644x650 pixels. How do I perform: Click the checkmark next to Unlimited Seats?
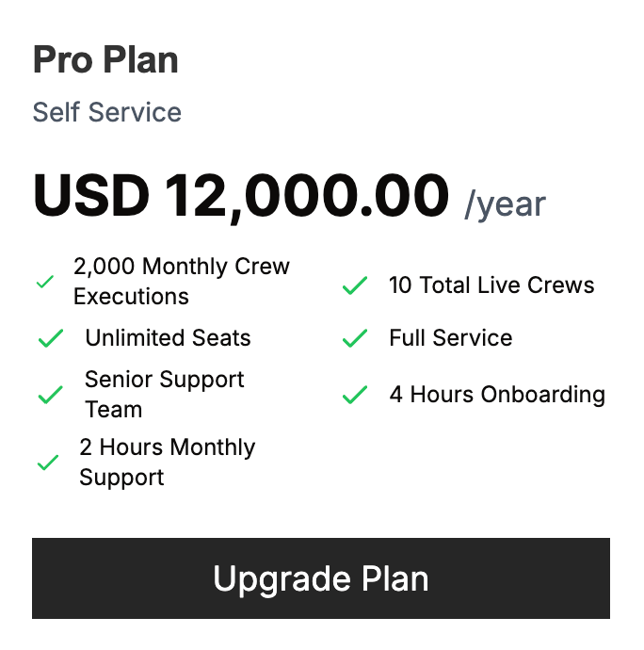click(x=50, y=338)
